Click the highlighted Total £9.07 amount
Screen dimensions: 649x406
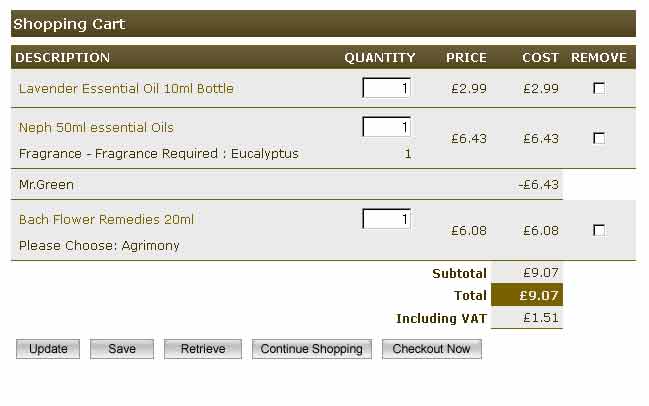[526, 295]
